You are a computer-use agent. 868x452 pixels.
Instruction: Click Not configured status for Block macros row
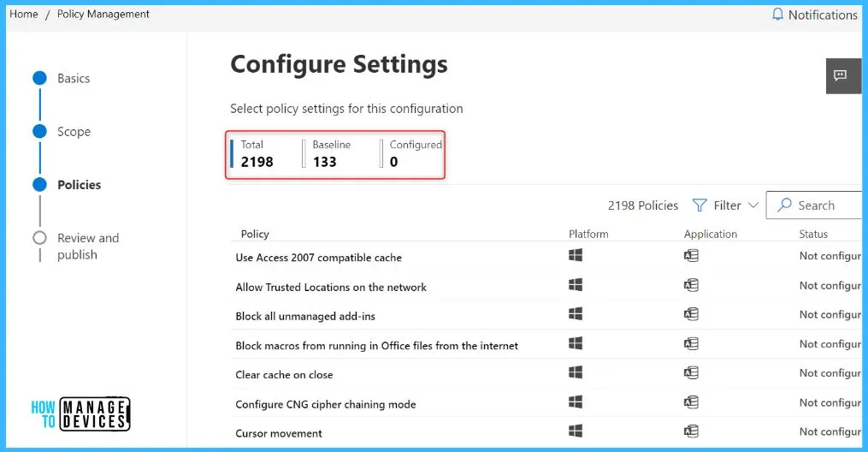coord(830,344)
